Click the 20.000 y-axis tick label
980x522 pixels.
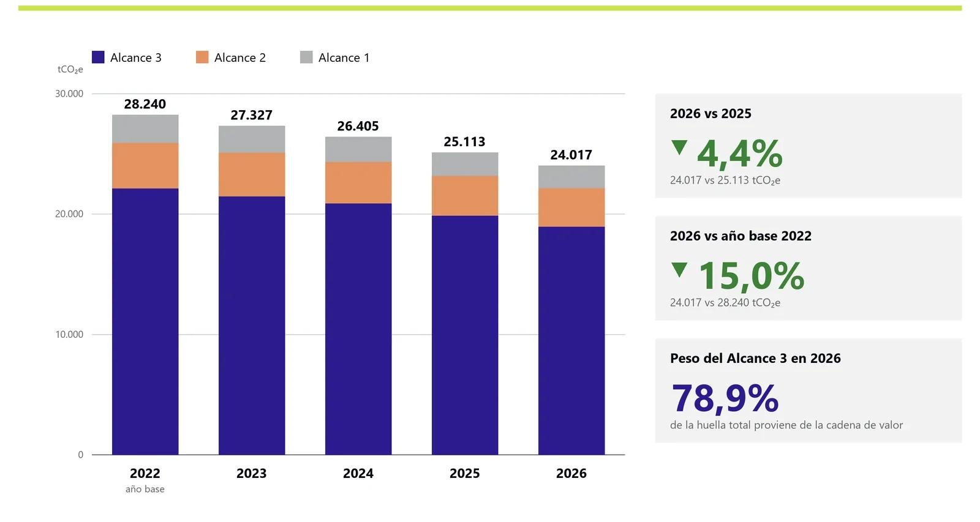(69, 214)
